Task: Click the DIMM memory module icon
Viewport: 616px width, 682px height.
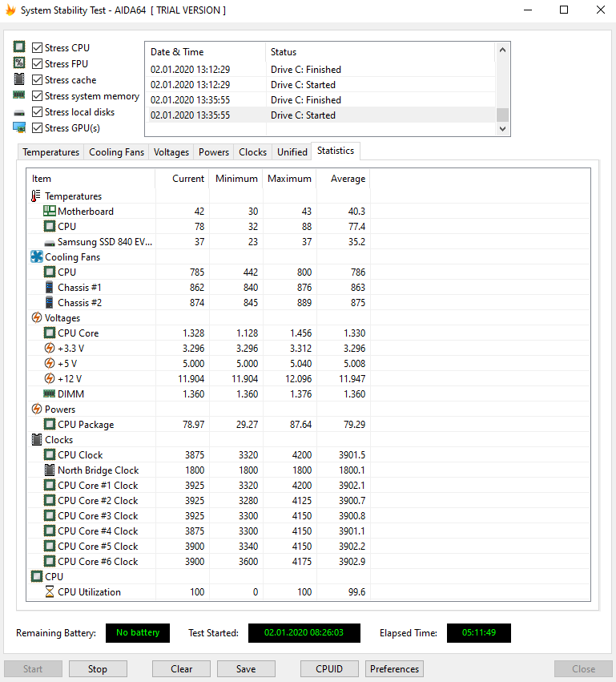Action: point(50,393)
